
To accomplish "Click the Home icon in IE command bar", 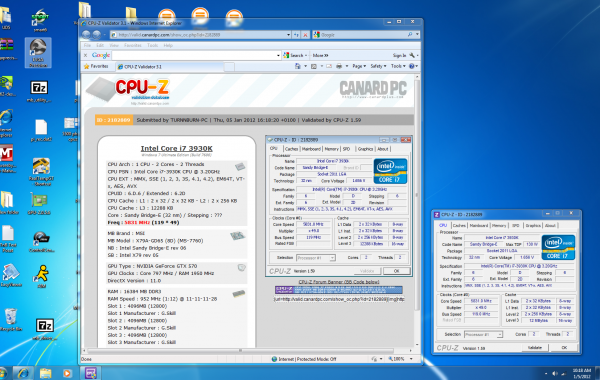I will [x=298, y=66].
